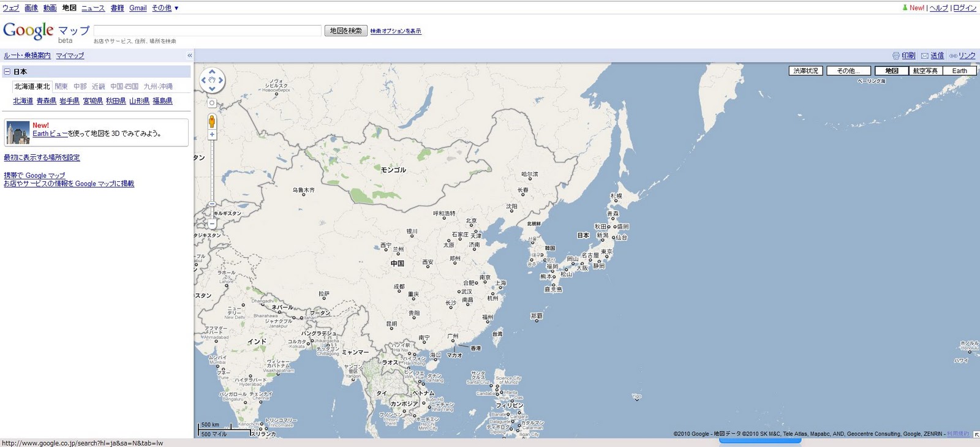The height and width of the screenshot is (447, 980).
Task: Click the 秋田県 prefecture link
Action: [116, 101]
